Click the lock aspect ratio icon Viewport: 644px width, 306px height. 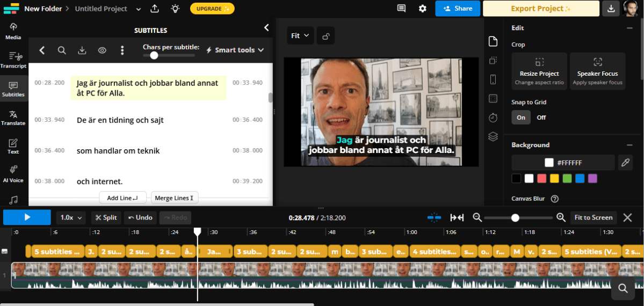coord(325,36)
